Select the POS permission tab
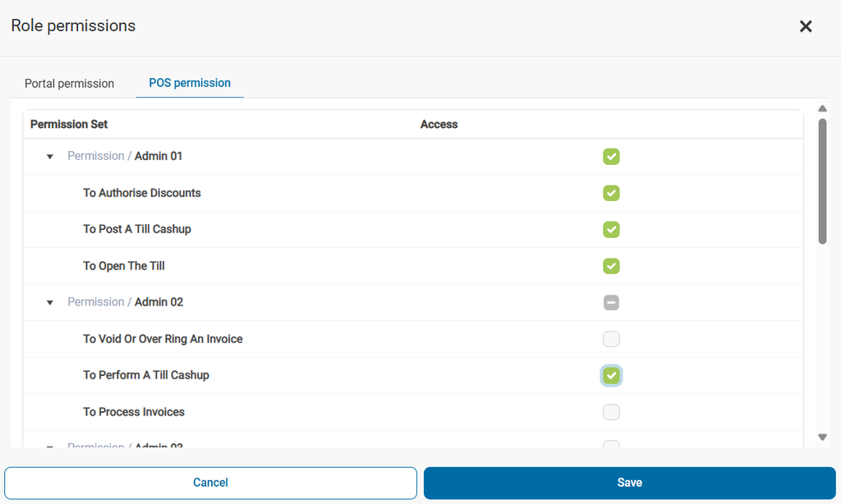 coord(190,83)
